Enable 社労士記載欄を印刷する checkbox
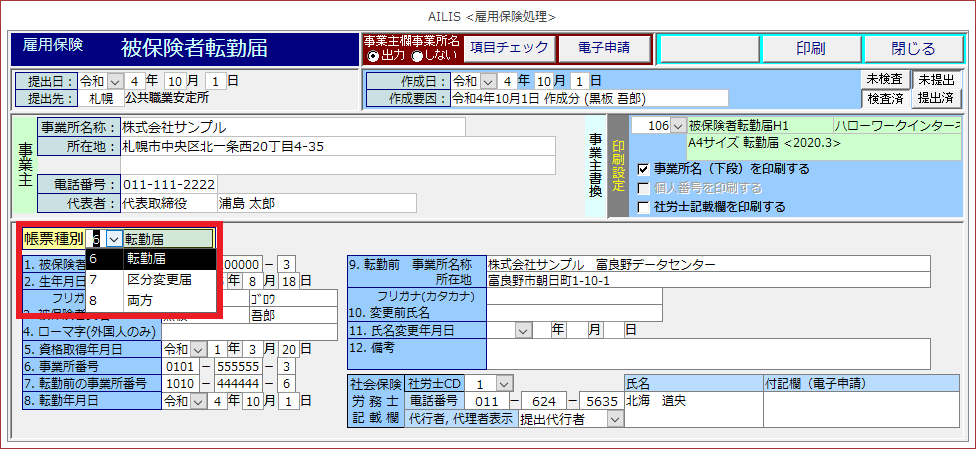 tap(644, 207)
